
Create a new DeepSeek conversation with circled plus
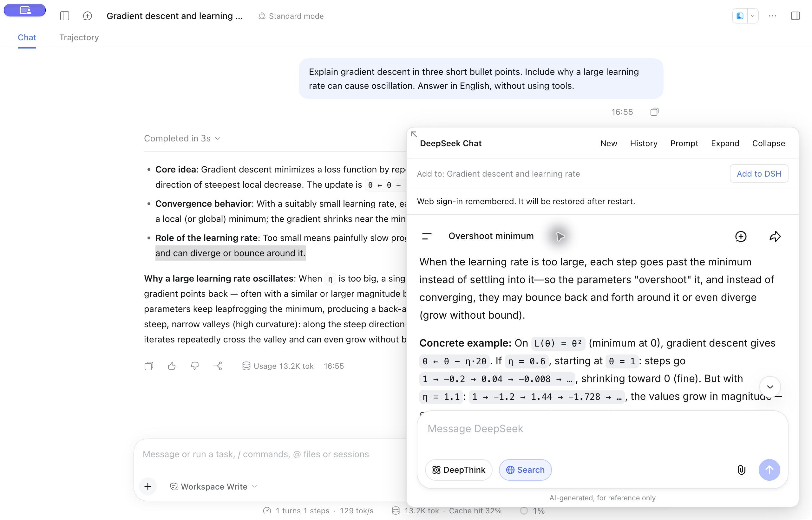pos(740,236)
